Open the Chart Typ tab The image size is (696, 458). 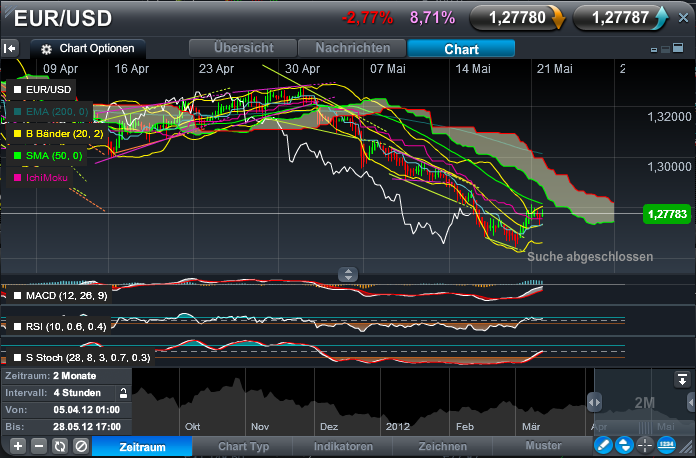tap(243, 446)
